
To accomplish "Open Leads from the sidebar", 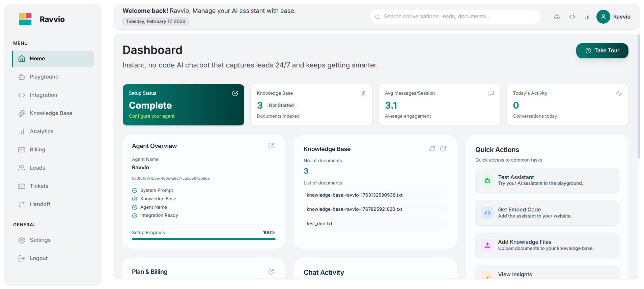I will pyautogui.click(x=37, y=168).
